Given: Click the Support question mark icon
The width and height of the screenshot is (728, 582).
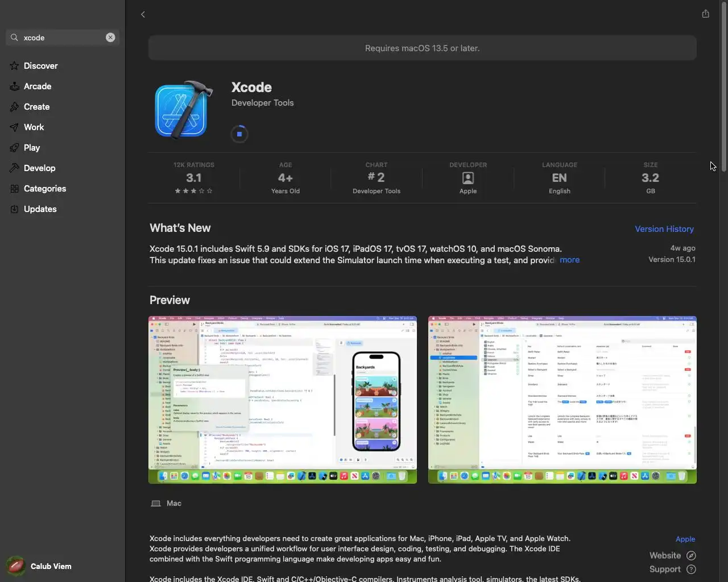Looking at the screenshot, I should click(691, 569).
